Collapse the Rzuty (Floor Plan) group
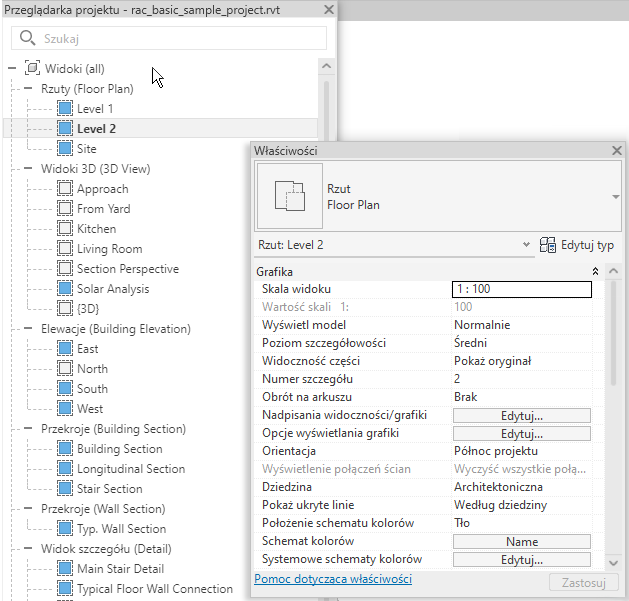 click(28, 88)
